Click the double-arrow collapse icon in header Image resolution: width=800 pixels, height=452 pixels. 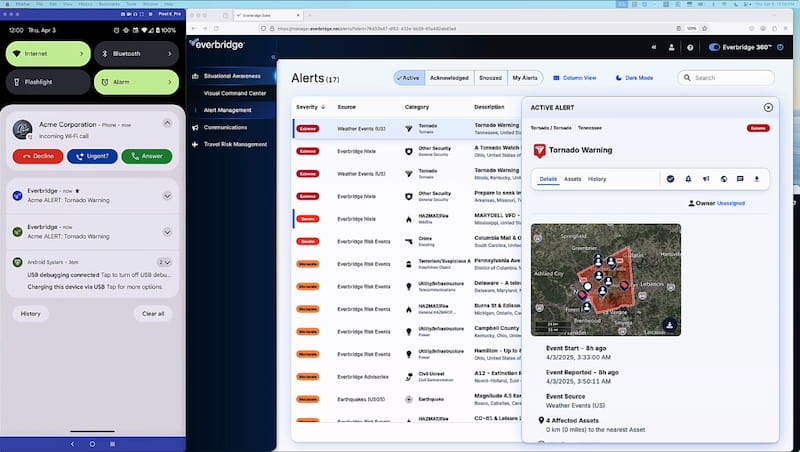coord(654,47)
